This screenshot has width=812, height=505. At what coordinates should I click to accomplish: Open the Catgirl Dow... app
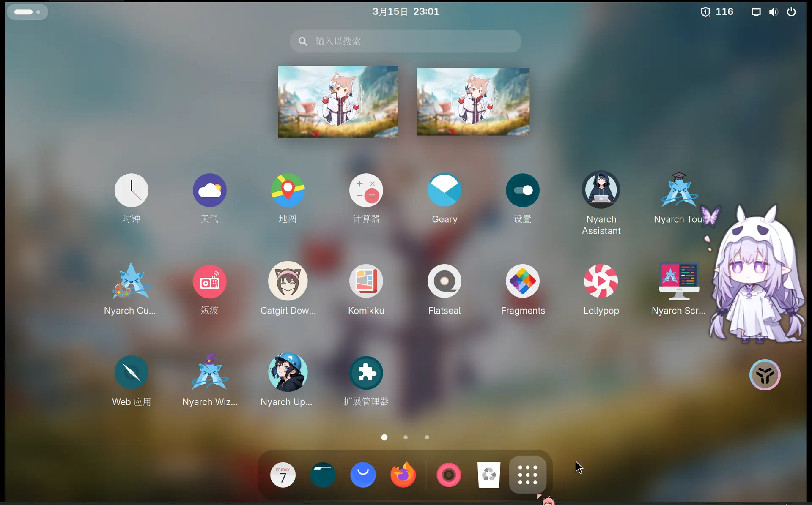coord(288,281)
